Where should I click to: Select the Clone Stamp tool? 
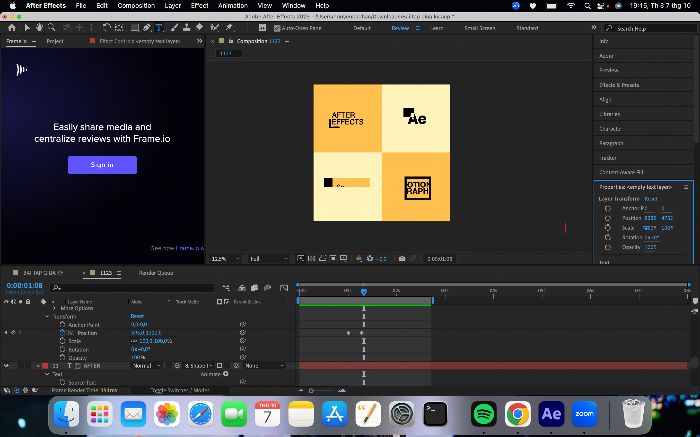[187, 28]
